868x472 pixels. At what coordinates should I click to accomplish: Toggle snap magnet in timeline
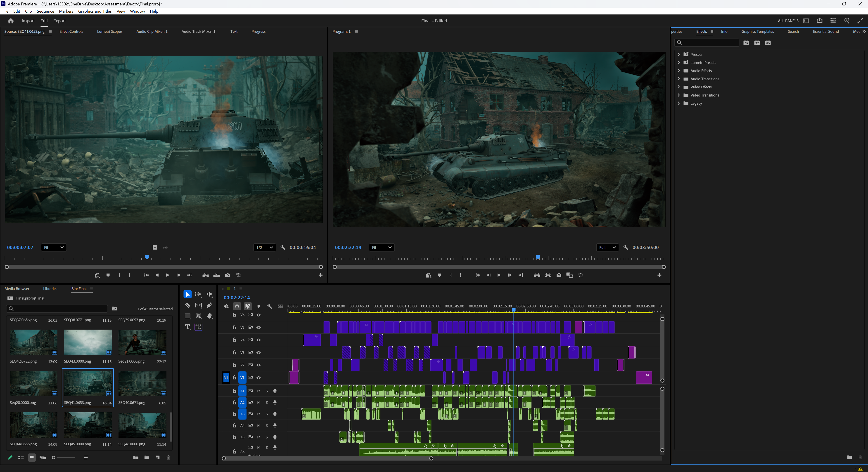tap(237, 306)
